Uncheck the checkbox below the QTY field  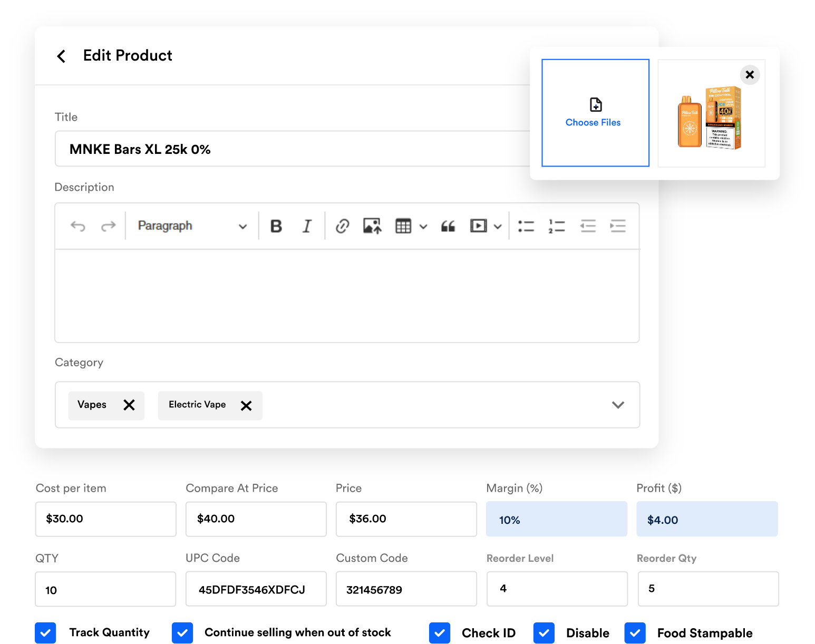(46, 632)
